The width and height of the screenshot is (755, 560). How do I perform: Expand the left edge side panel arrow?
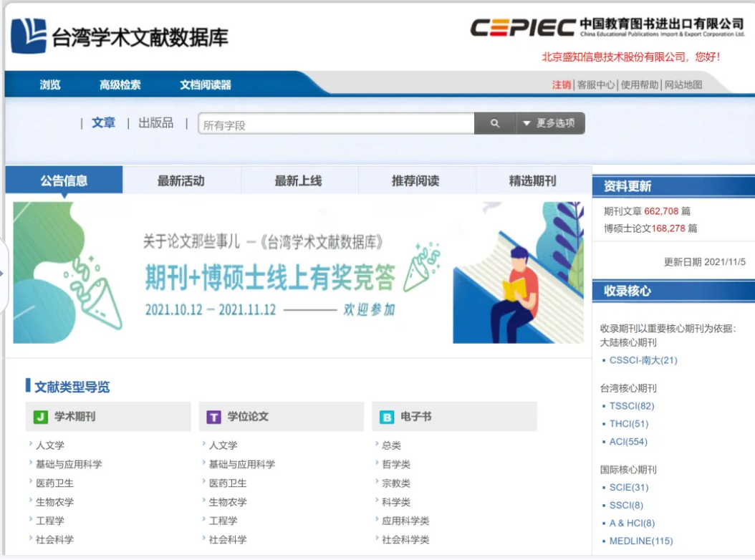(x=3, y=274)
